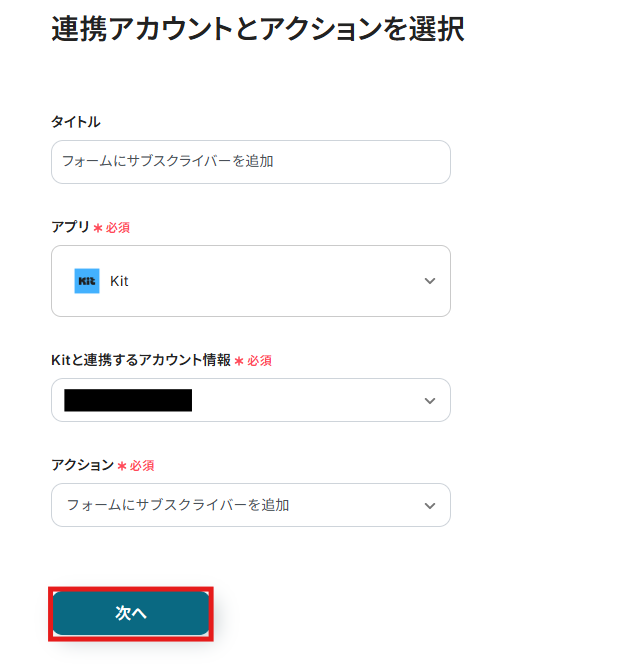
Task: Select the Kit text in app selector
Action: [x=119, y=281]
